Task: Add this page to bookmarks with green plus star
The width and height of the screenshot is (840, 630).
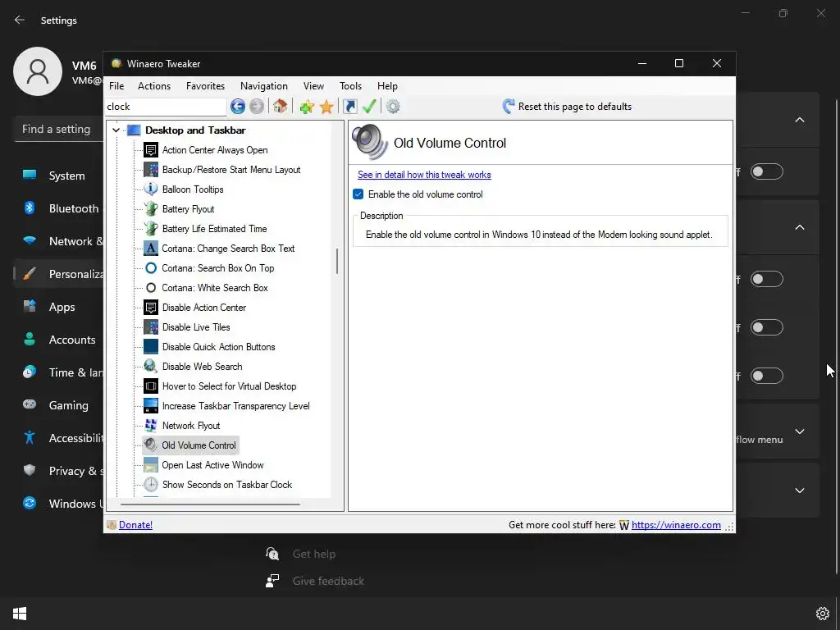Action: (307, 107)
